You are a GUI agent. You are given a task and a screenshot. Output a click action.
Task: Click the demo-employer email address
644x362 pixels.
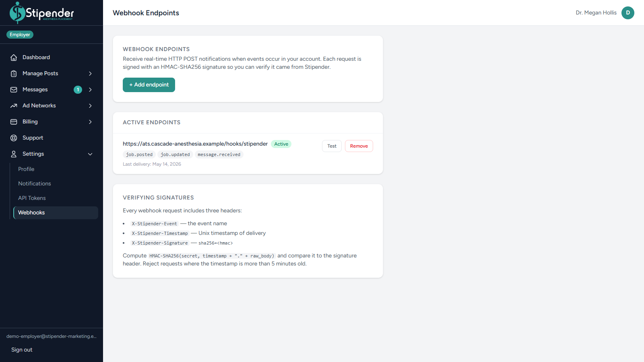(x=52, y=336)
